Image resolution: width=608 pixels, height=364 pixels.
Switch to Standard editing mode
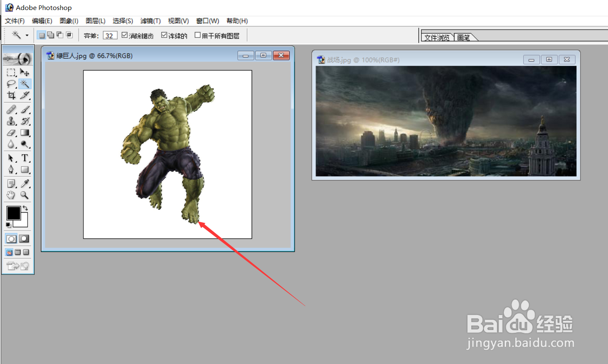click(11, 239)
